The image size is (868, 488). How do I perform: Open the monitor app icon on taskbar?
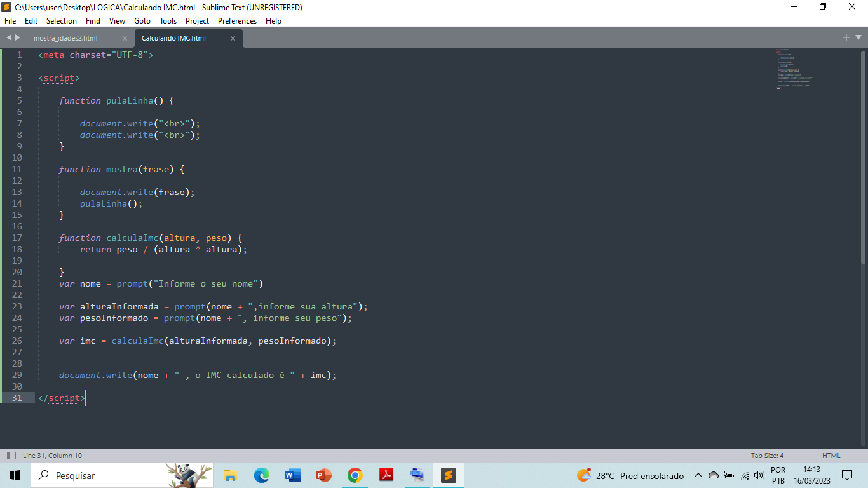click(417, 475)
